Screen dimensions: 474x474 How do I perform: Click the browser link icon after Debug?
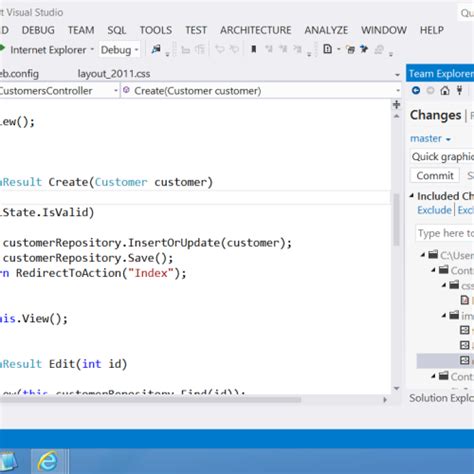[x=156, y=49]
